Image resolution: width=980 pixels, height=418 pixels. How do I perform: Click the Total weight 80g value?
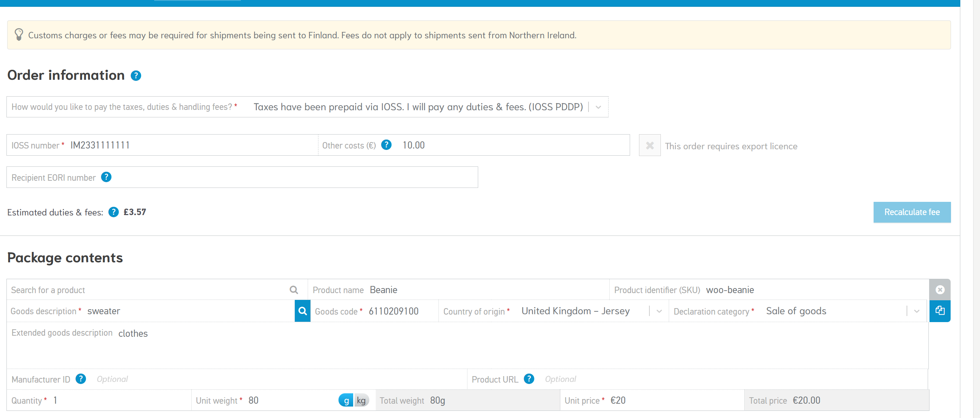pos(437,400)
